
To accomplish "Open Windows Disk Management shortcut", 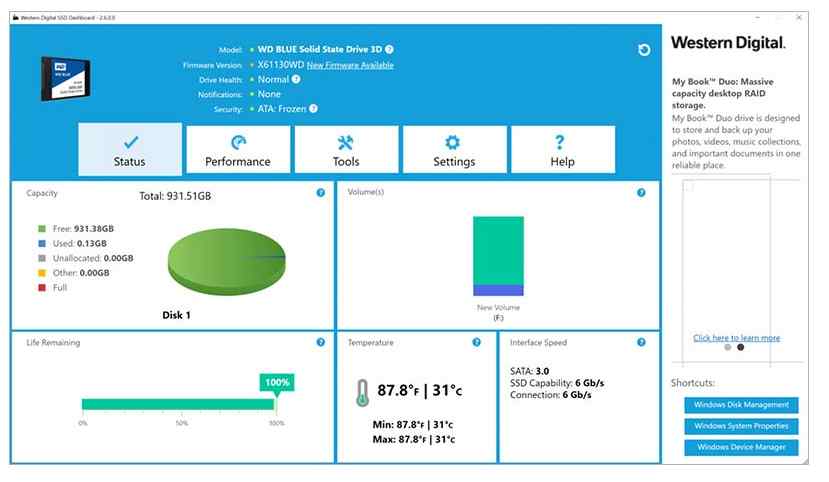I will 741,405.
